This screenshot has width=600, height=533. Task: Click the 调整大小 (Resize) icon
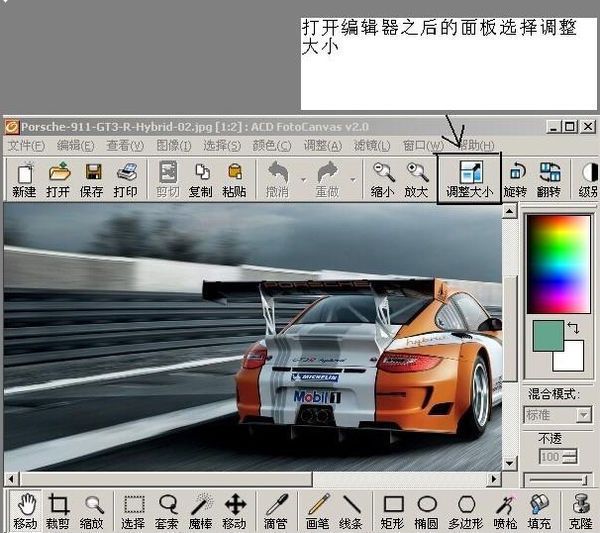(470, 179)
